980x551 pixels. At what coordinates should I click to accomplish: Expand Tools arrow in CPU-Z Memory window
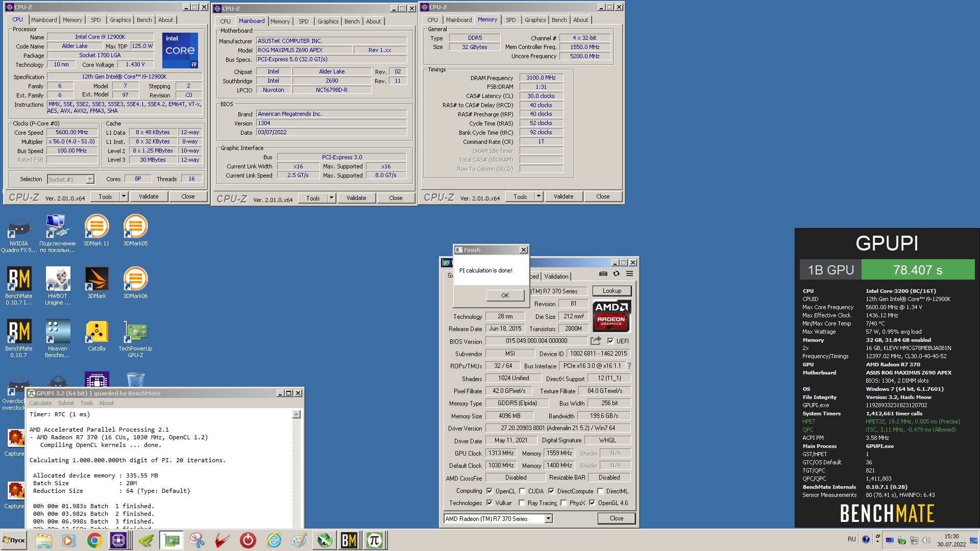pos(538,196)
